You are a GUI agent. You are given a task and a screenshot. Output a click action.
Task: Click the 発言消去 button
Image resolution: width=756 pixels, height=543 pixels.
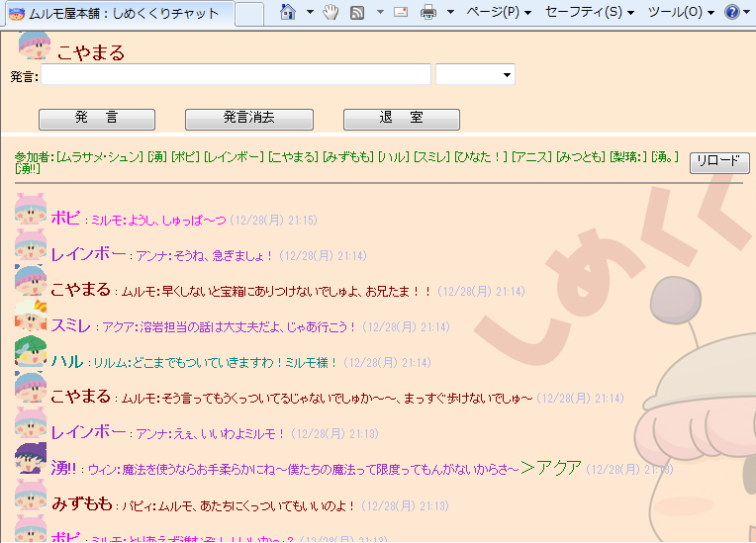249,119
